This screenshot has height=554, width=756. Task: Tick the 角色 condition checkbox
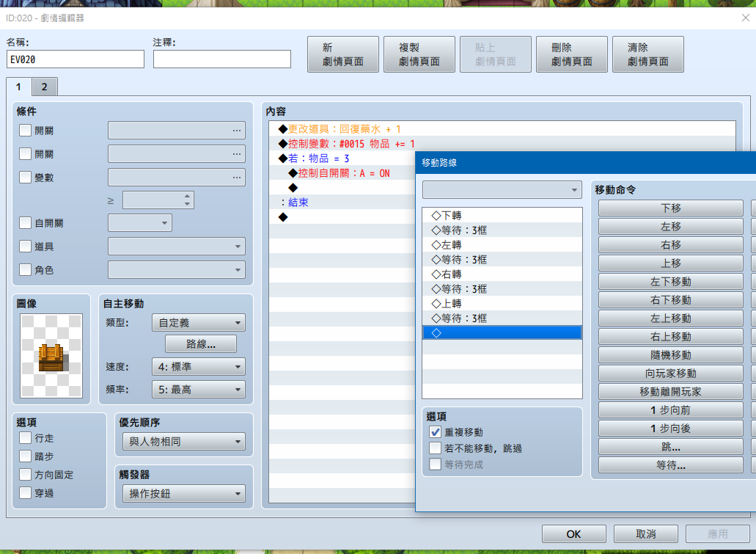click(25, 270)
